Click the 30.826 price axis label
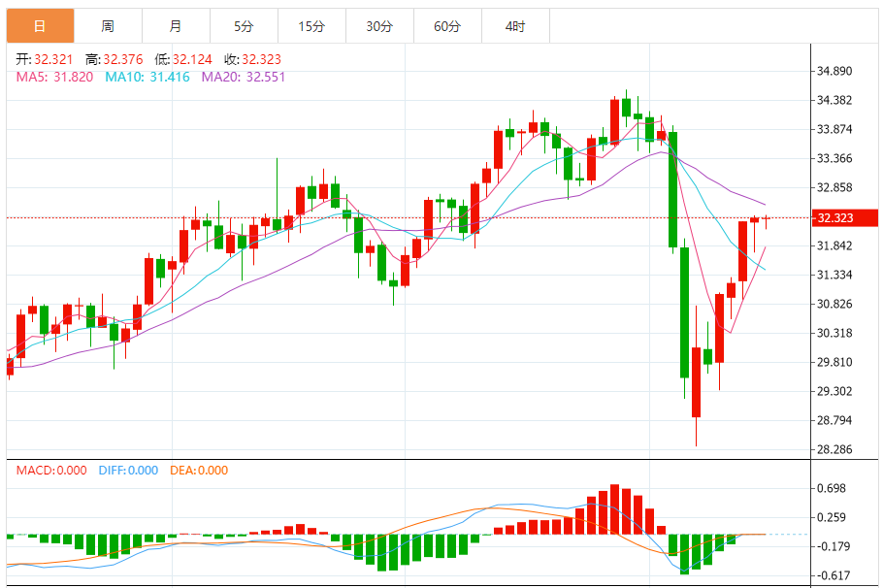 pos(834,304)
